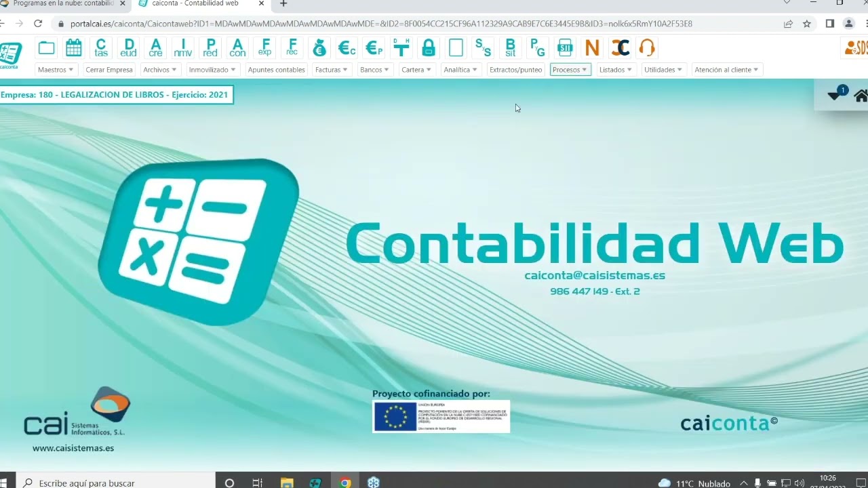Screen dimensions: 868x488
Task: Click the orange and dark blue C icon
Action: 620,48
